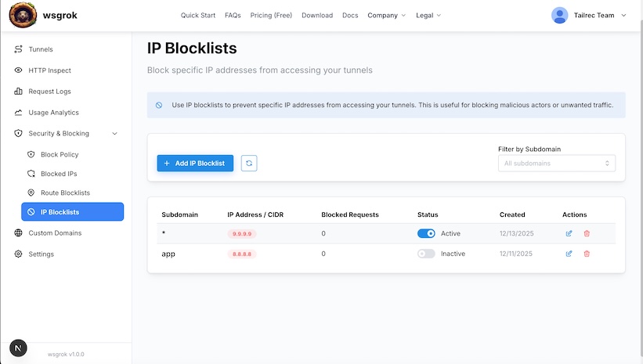Screen dimensions: 643x364
Task: Open the Tailrec Team account chevron
Action: pyautogui.click(x=623, y=15)
